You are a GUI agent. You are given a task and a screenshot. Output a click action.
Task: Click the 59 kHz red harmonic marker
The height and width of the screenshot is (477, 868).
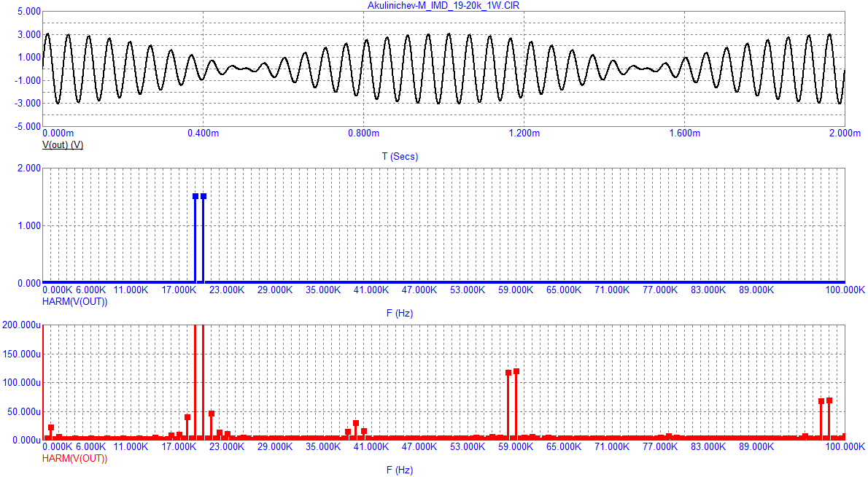[516, 371]
